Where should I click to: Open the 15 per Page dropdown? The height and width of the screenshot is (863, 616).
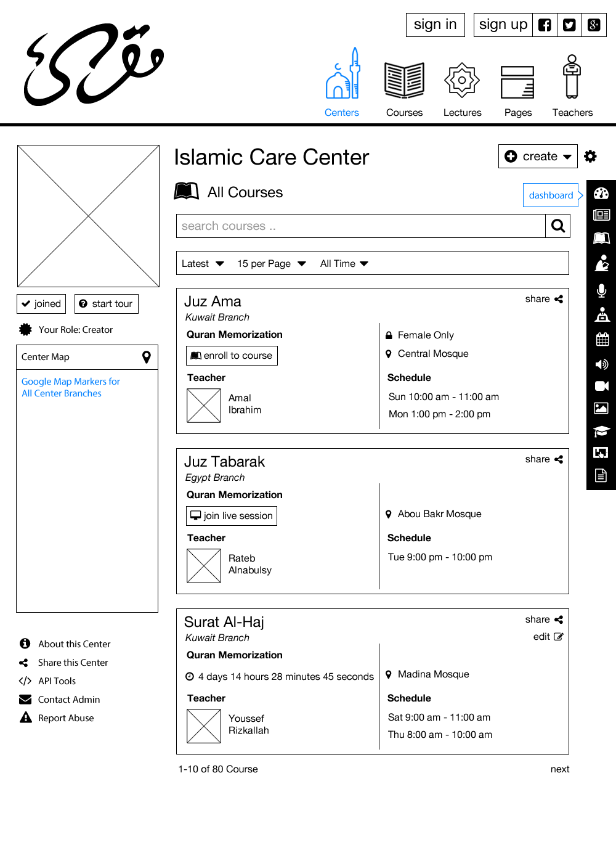(271, 264)
